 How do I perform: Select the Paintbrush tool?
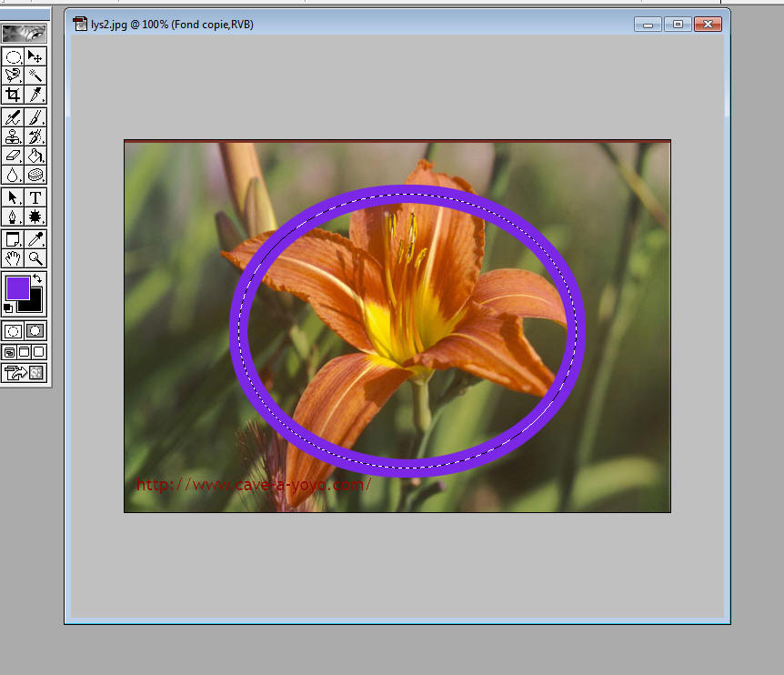point(35,117)
